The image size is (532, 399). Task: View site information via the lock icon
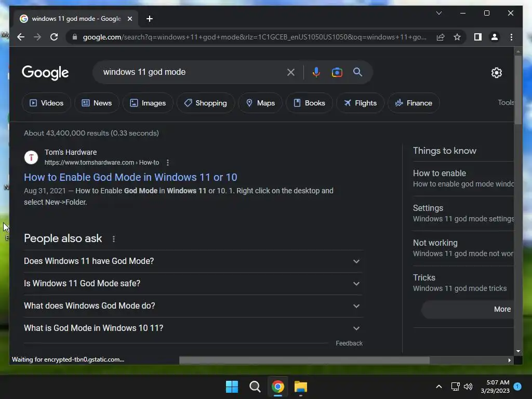[75, 37]
